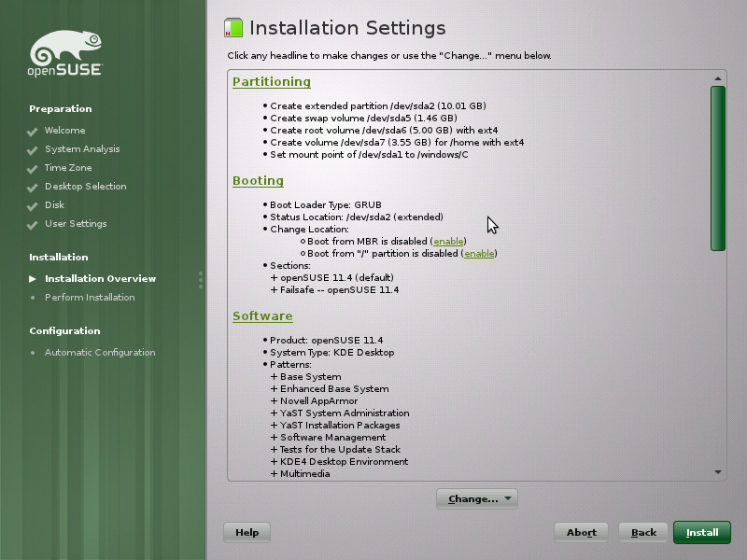Open the Change... dropdown menu
The width and height of the screenshot is (747, 560).
click(477, 498)
